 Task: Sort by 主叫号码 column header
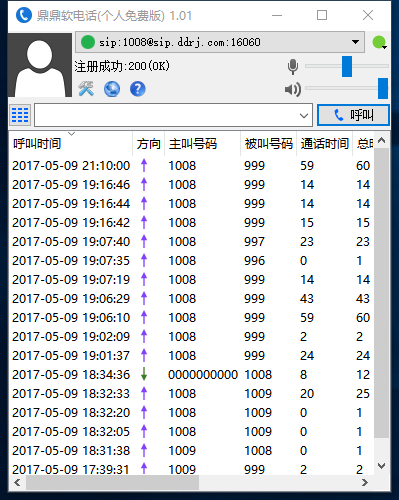coord(202,144)
